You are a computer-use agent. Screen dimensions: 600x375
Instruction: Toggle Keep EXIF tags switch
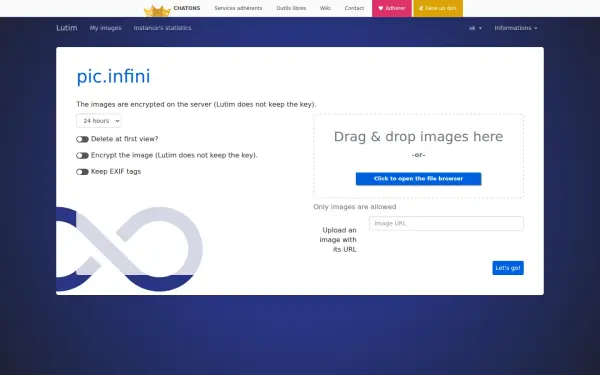(x=82, y=172)
